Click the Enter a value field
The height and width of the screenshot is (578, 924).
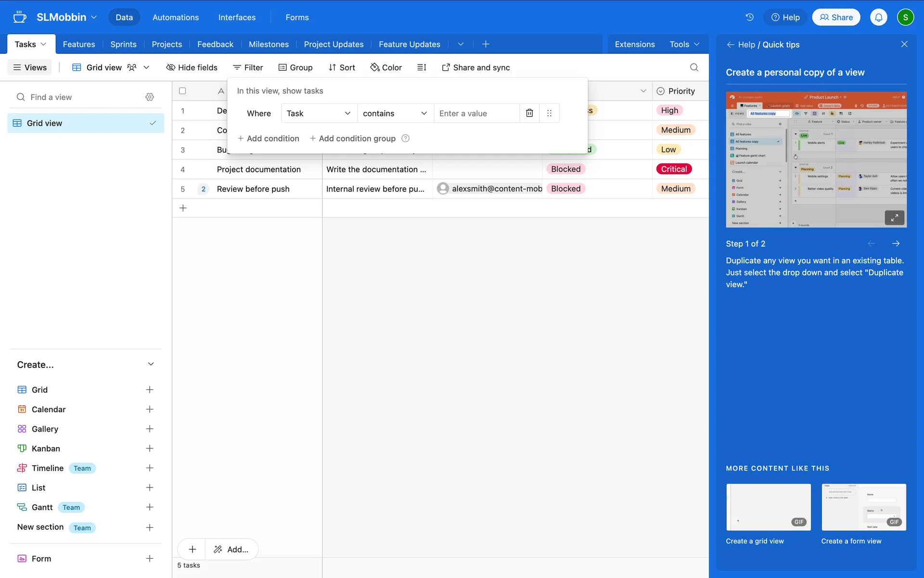[476, 113]
